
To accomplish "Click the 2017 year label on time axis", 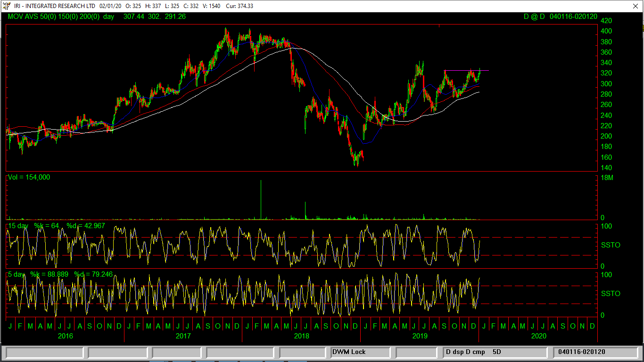I will (x=183, y=336).
